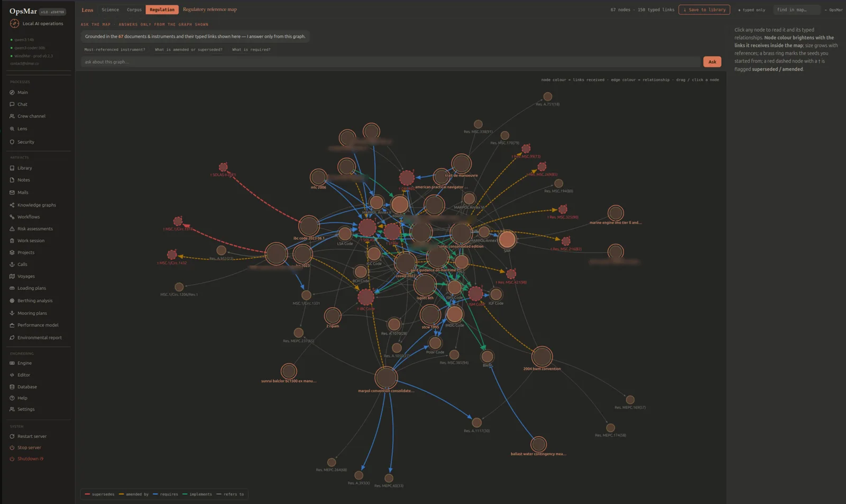Image resolution: width=846 pixels, height=504 pixels.
Task: Open the Crew channel icon
Action: tap(12, 116)
